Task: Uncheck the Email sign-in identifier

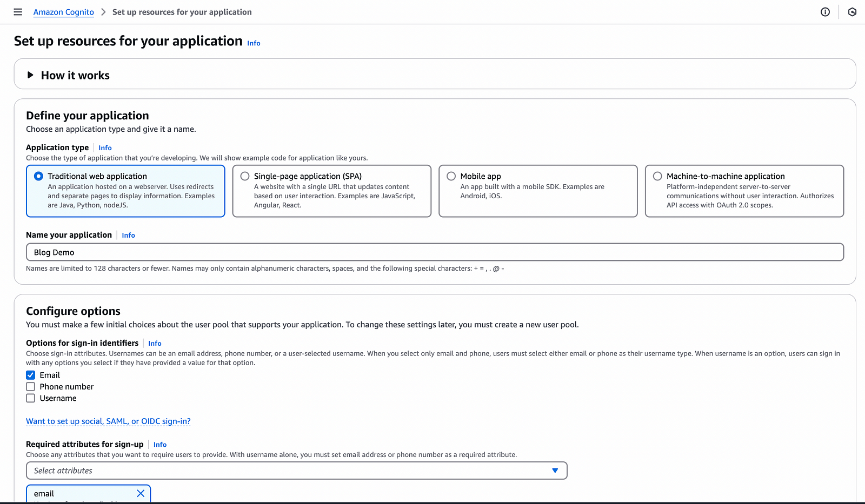Action: (31, 375)
